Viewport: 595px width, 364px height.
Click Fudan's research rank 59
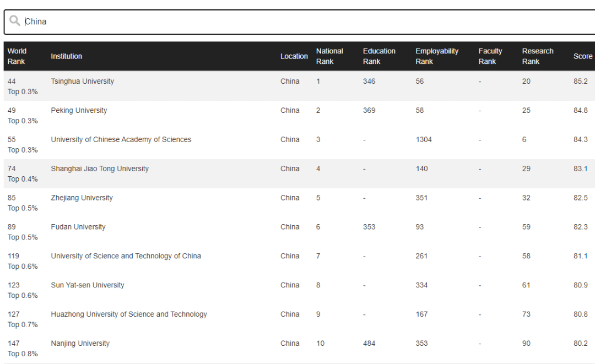point(526,227)
